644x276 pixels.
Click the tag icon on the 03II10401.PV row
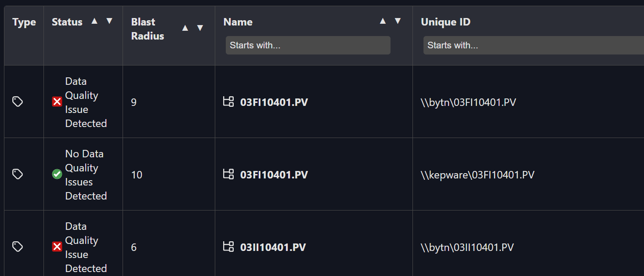pyautogui.click(x=18, y=247)
